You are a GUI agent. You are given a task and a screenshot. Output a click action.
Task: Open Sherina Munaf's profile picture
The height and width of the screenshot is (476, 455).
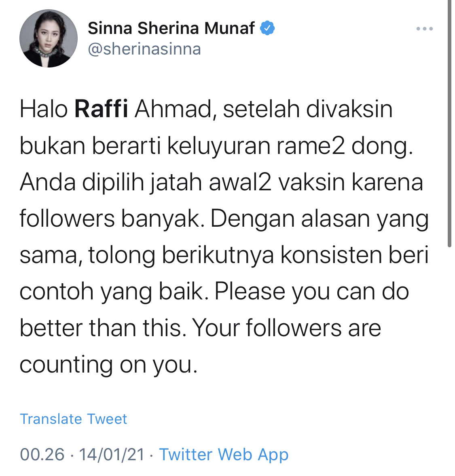coord(48,38)
